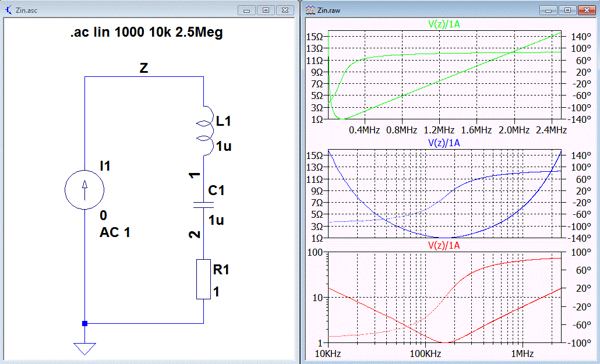Click the Zin.raw waveform window icon

tap(310, 10)
